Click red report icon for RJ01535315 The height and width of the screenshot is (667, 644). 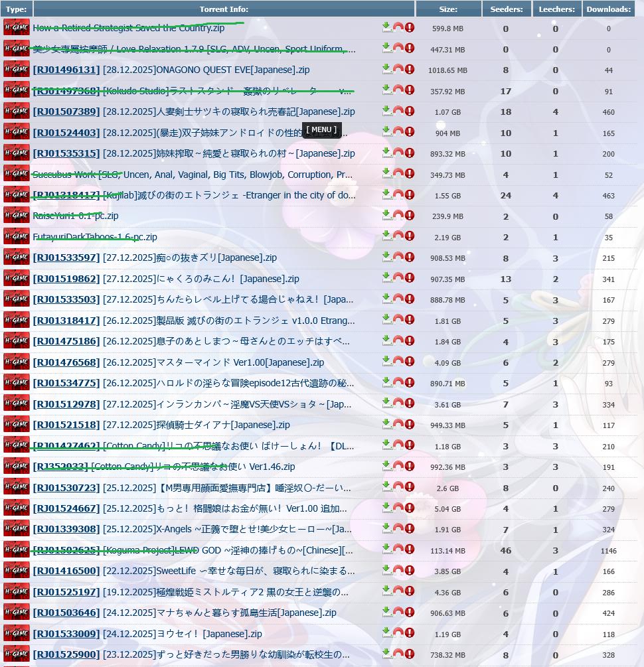(x=410, y=153)
